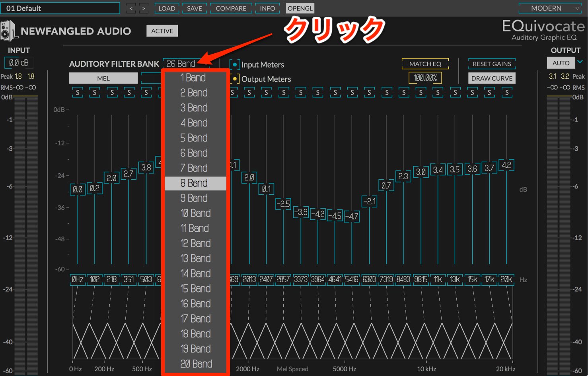Viewport: 588px width, 376px height.
Task: Solo the 11k band
Action: [x=438, y=93]
